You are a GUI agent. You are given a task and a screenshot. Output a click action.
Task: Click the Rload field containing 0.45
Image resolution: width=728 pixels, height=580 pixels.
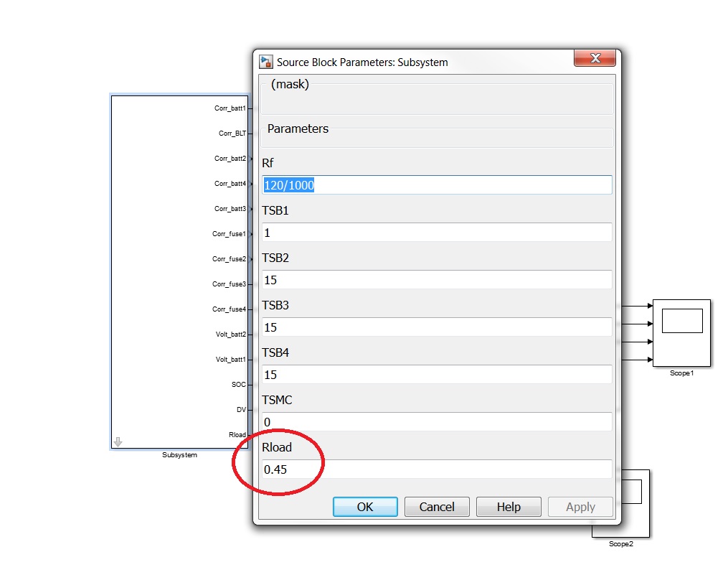[436, 469]
